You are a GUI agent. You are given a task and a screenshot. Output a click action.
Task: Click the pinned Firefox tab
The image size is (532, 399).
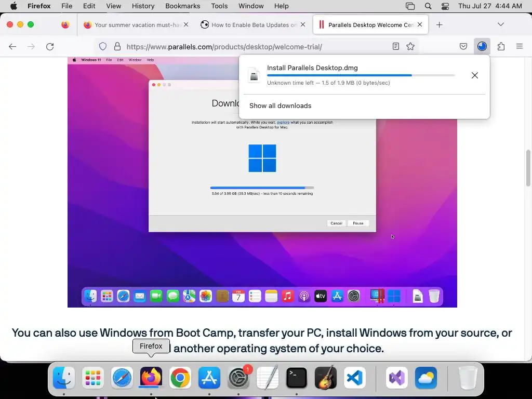click(x=65, y=25)
